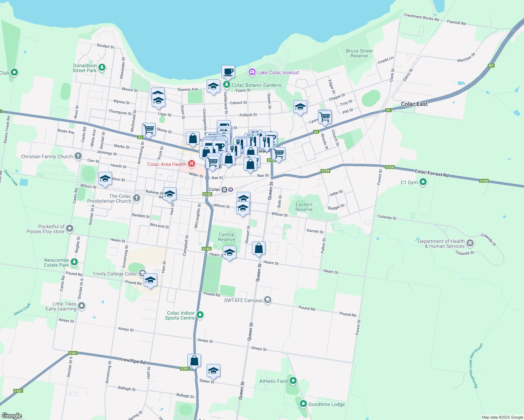The width and height of the screenshot is (524, 420).
Task: Click the Donaldson Street Park tree marker
Action: [102, 66]
